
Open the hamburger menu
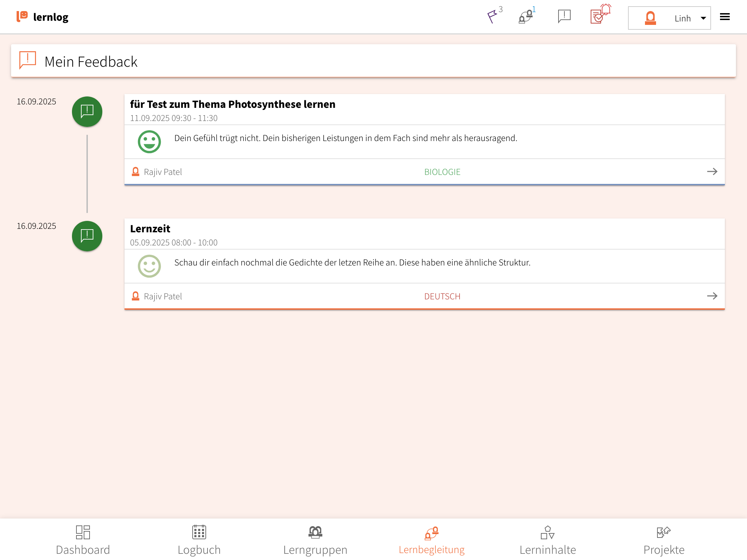pos(725,17)
